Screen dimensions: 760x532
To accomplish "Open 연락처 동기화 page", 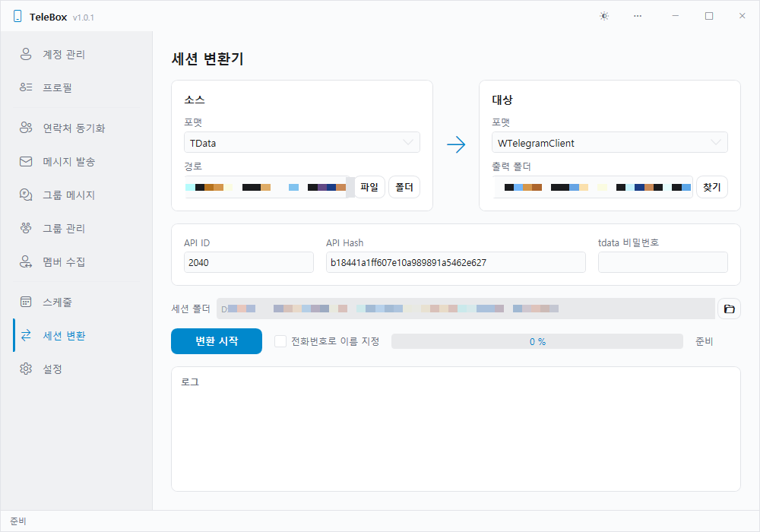I will click(77, 128).
